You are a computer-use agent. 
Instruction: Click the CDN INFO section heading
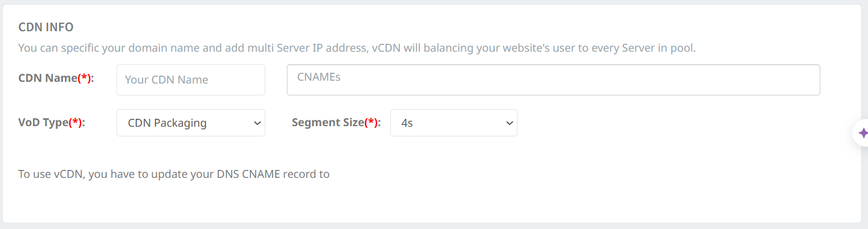46,27
